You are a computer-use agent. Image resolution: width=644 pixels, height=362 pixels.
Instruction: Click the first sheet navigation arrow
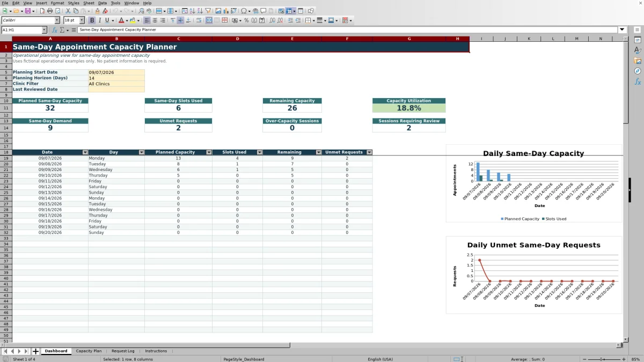(x=5, y=351)
